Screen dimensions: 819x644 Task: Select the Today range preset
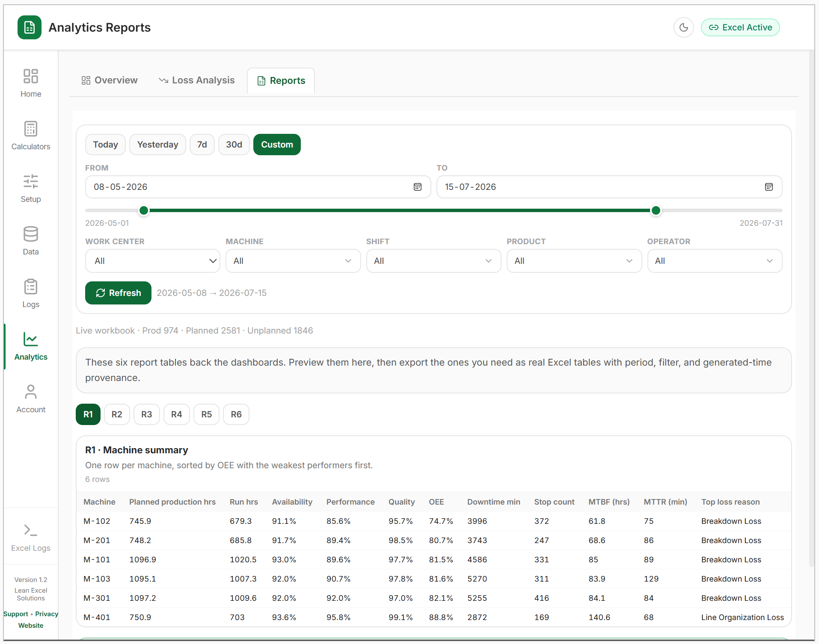click(x=105, y=145)
